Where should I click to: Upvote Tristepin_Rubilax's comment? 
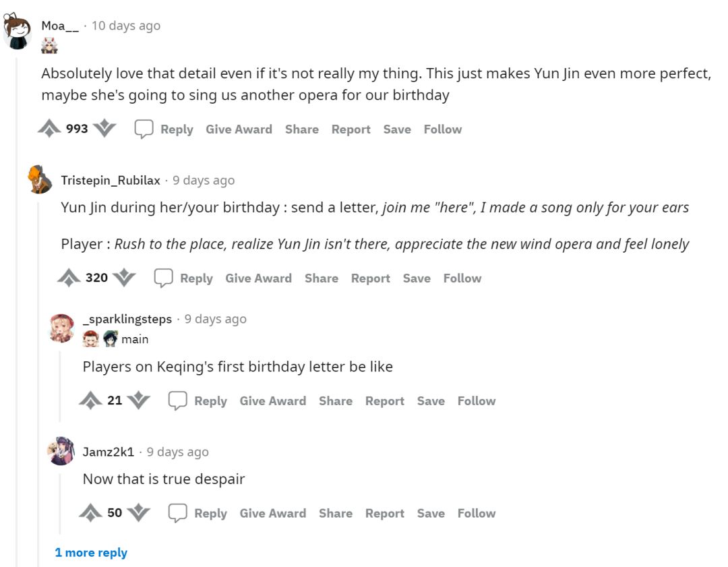coord(69,278)
